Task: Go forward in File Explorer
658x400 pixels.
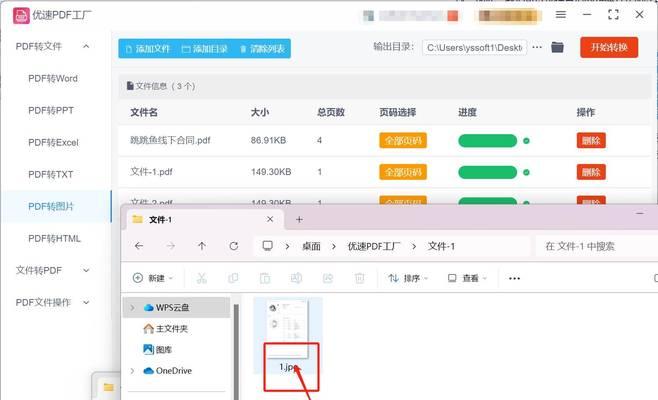Action: pos(170,246)
